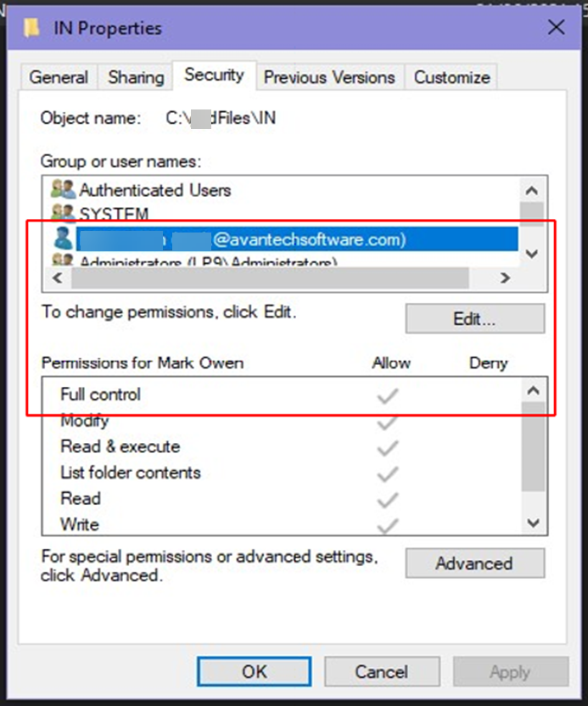The height and width of the screenshot is (706, 588).
Task: Click the Edit... button to change permissions
Action: (x=474, y=319)
